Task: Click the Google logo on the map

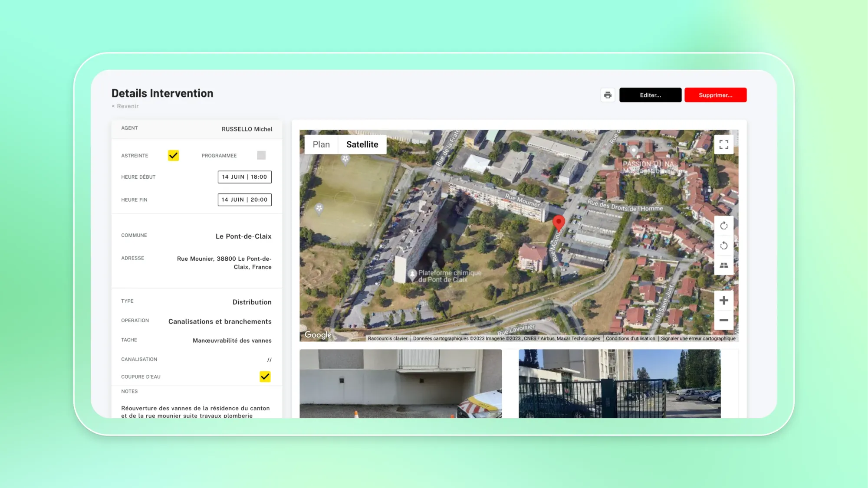Action: [x=318, y=334]
